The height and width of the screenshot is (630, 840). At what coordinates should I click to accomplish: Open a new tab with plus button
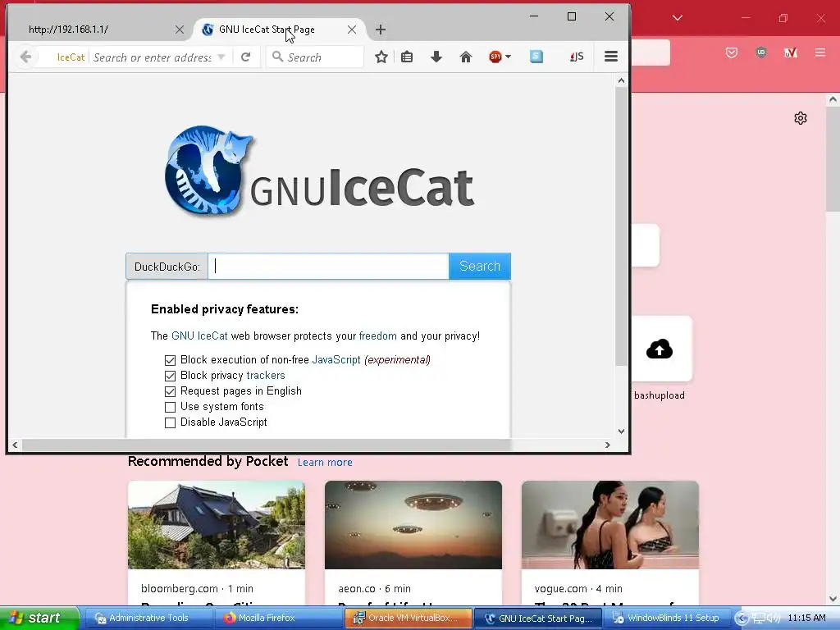click(381, 30)
